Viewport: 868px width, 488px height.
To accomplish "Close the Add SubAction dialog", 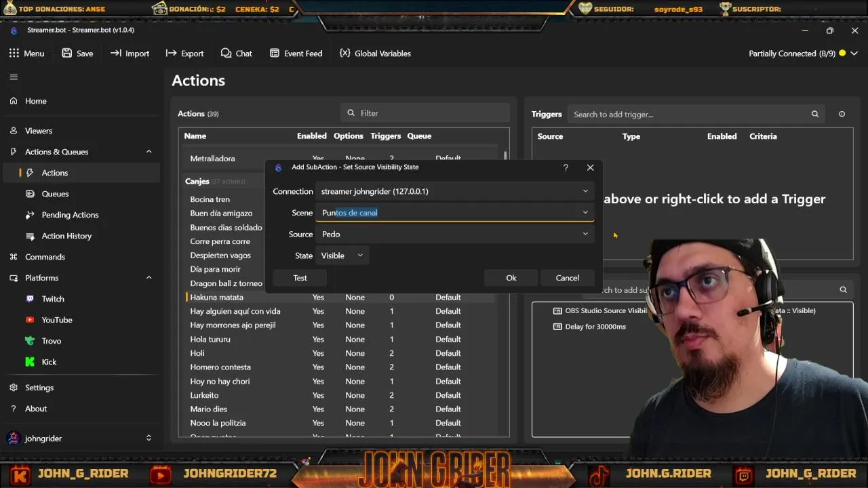I will (x=590, y=167).
